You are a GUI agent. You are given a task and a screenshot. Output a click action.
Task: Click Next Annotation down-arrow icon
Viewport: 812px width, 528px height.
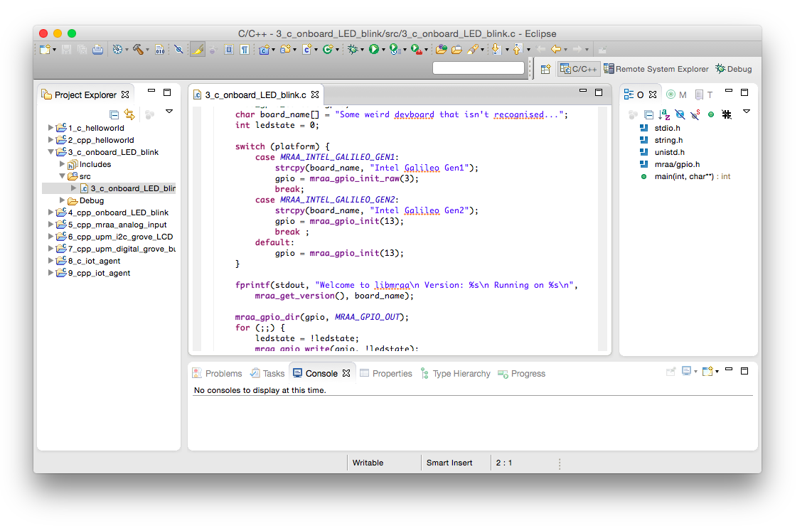click(x=496, y=50)
